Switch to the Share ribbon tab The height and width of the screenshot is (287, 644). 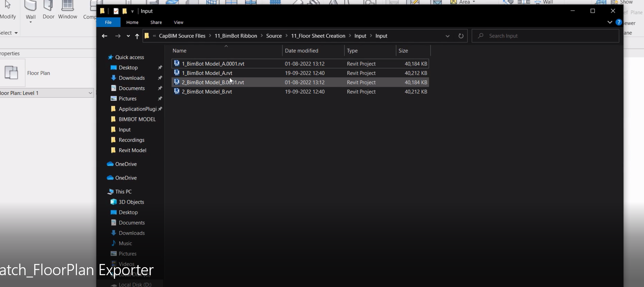click(156, 22)
